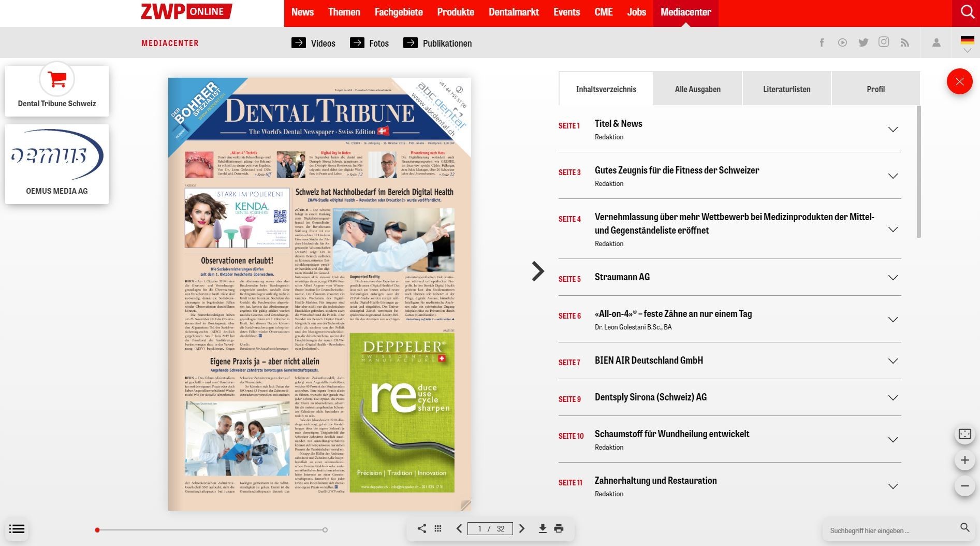Go to previous page in viewer toolbar
This screenshot has height=546, width=980.
[x=459, y=528]
